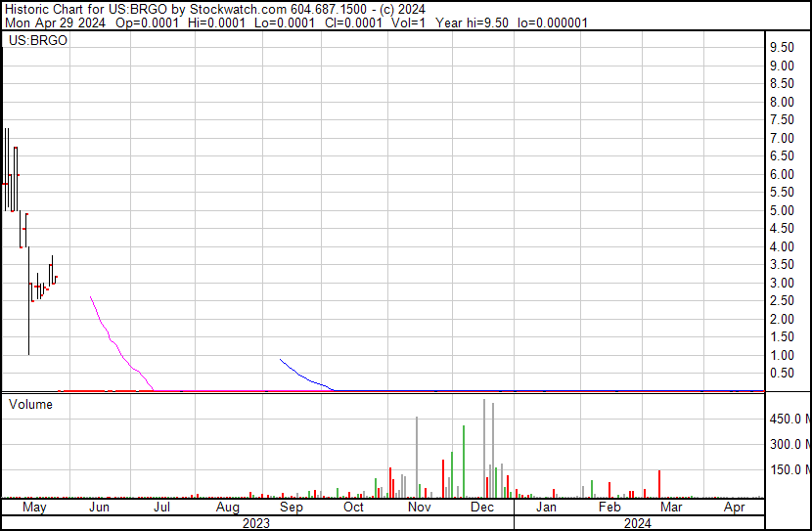Select the 5.00 price axis value

coord(782,210)
